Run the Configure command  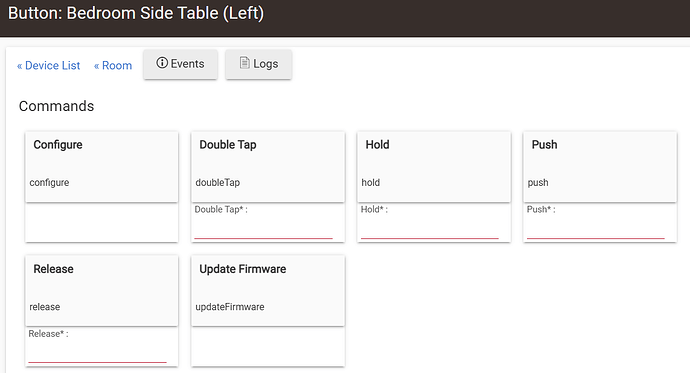(x=102, y=167)
